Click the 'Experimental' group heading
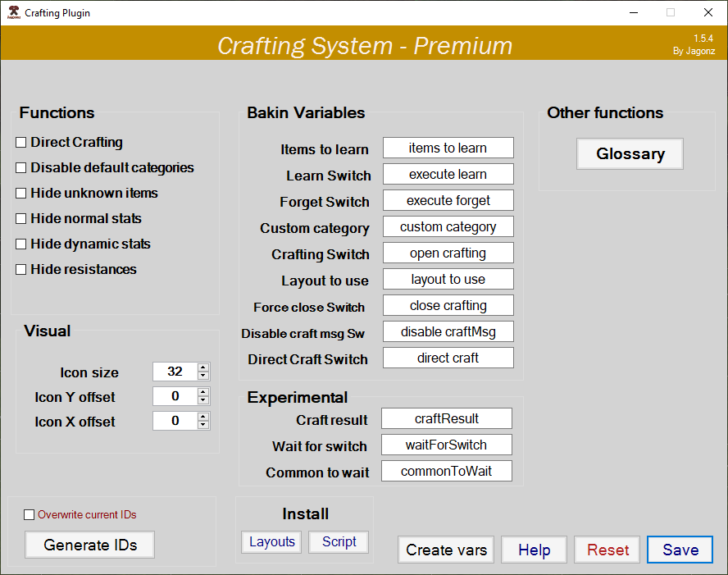This screenshot has height=575, width=728. tap(297, 398)
